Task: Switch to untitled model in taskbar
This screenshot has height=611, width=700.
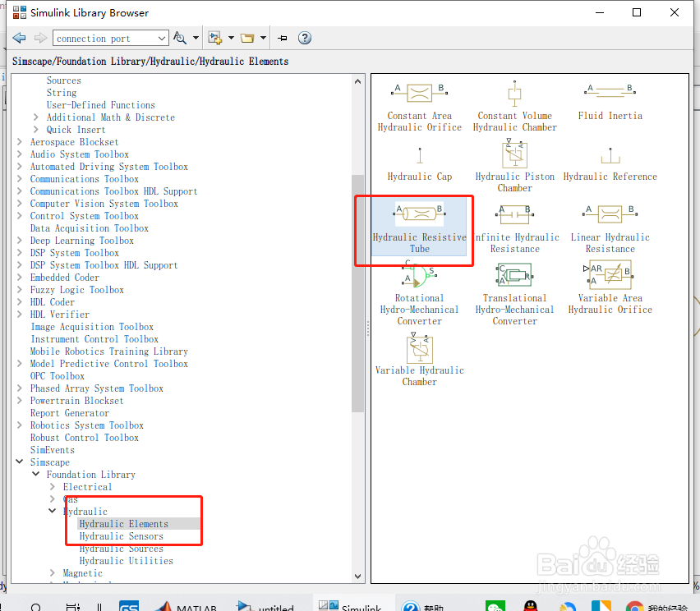Action: pos(265,605)
